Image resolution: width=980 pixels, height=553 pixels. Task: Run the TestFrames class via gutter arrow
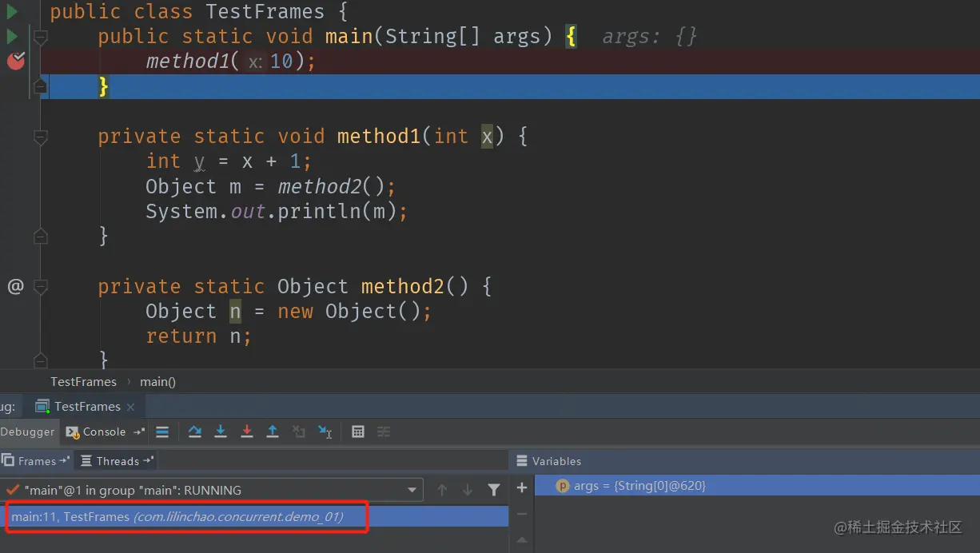12,12
